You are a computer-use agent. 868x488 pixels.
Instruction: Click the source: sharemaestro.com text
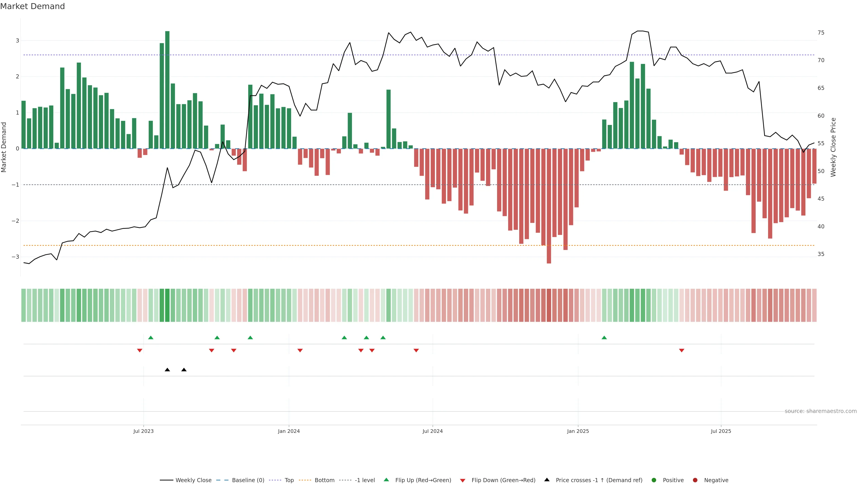tap(821, 411)
